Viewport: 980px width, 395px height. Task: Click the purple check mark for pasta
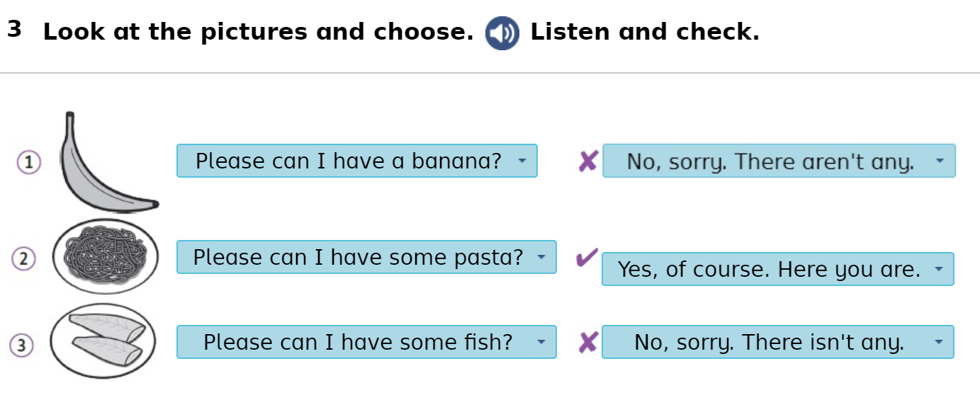[586, 258]
